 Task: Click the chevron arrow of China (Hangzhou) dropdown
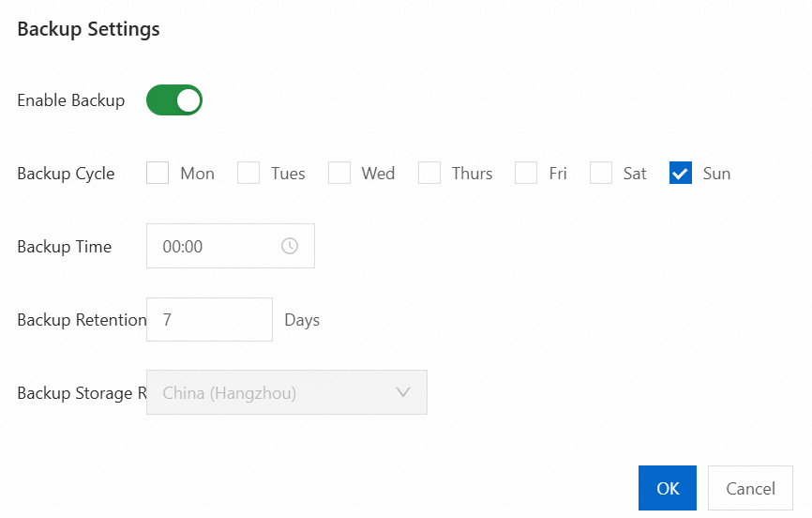click(x=403, y=392)
